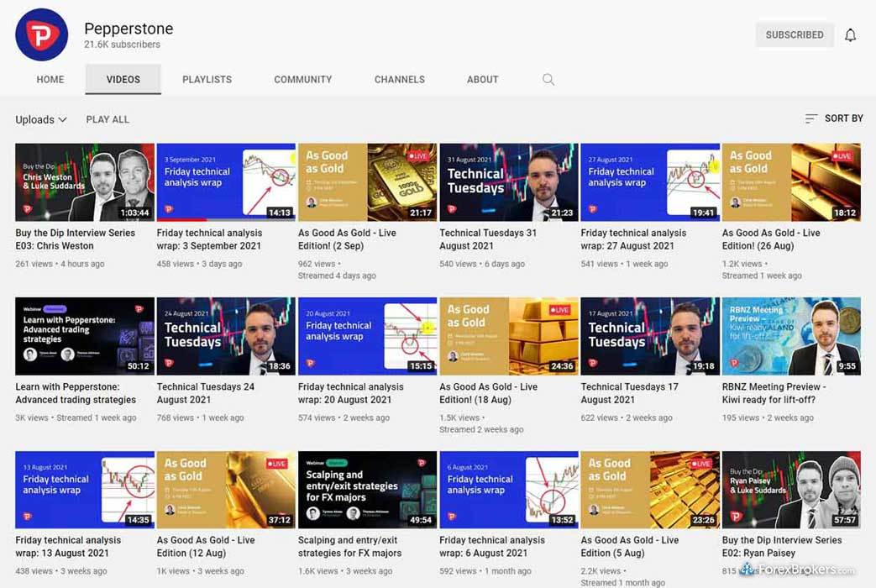Click the notification bell icon
876x588 pixels.
[x=850, y=35]
